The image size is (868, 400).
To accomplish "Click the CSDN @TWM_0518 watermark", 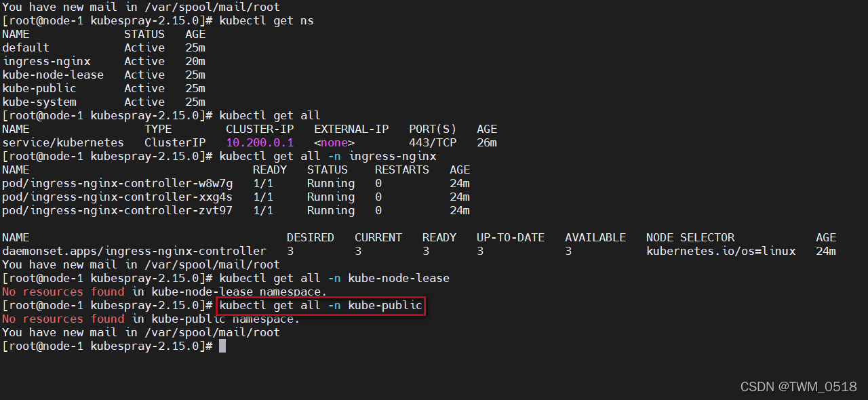I will click(x=798, y=386).
